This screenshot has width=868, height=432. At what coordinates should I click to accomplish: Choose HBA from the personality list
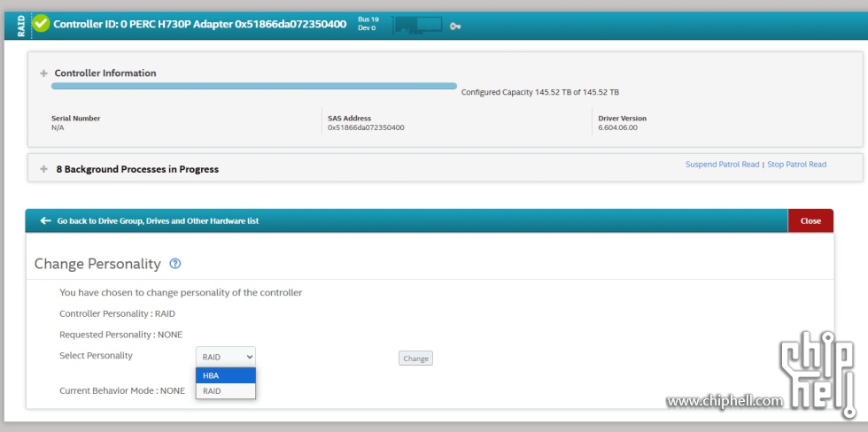pyautogui.click(x=226, y=375)
